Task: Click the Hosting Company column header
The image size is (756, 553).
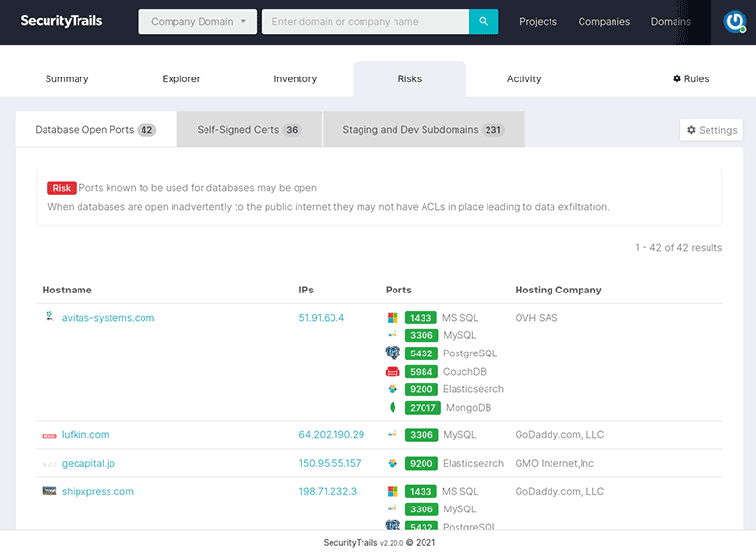Action: (x=558, y=290)
